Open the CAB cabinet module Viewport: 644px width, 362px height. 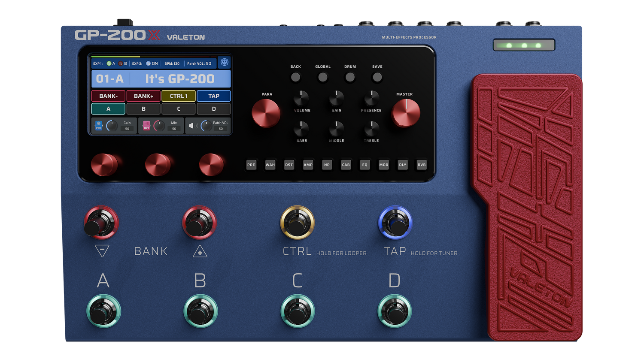(x=346, y=165)
